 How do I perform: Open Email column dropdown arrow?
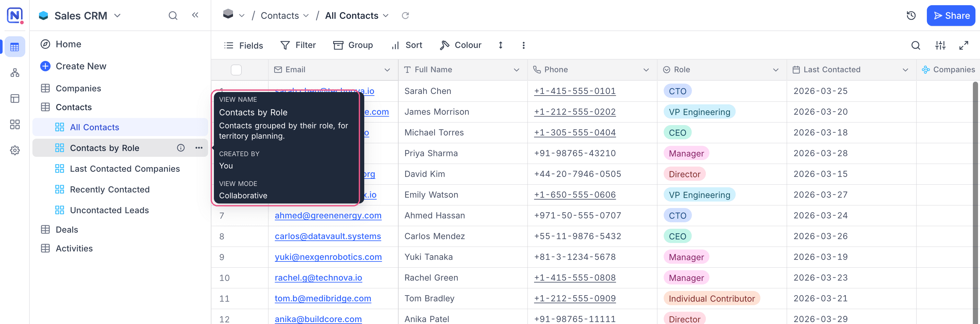pyautogui.click(x=387, y=70)
